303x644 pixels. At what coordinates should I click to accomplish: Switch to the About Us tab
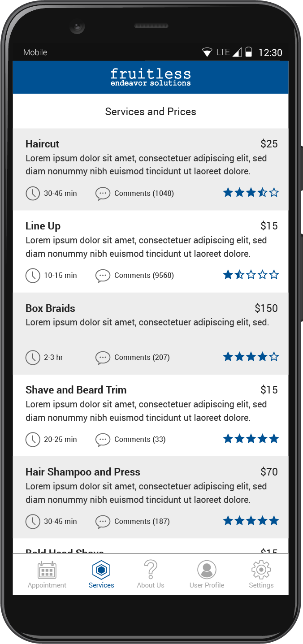click(151, 575)
